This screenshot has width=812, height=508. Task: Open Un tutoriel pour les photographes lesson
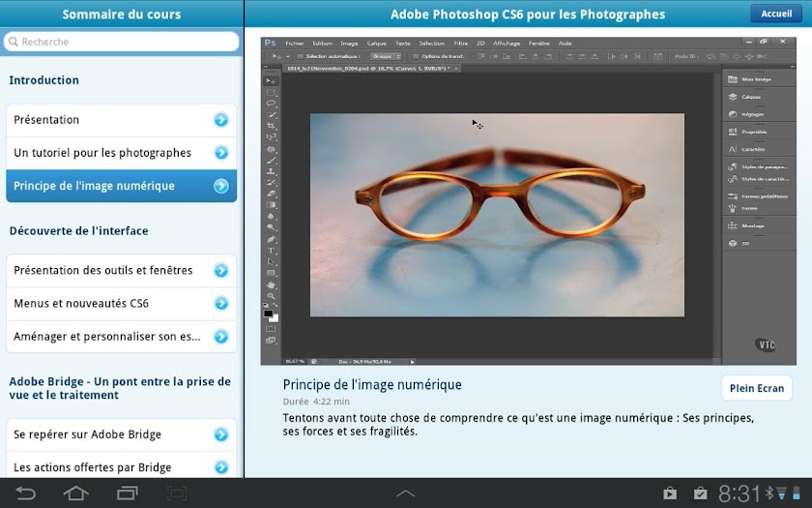(x=121, y=153)
